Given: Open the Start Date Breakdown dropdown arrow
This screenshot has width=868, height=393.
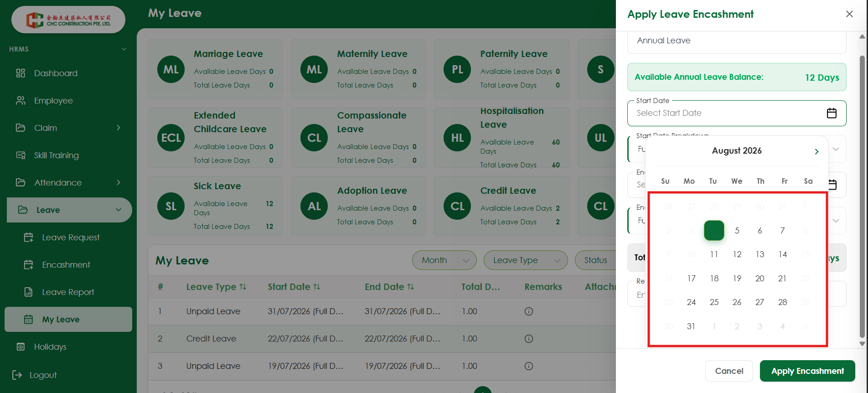Looking at the screenshot, I should 836,149.
